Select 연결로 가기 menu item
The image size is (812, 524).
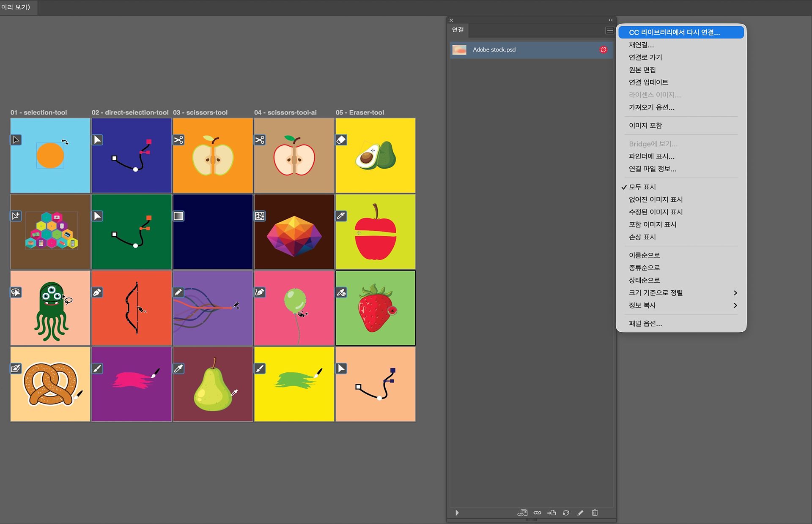click(681, 57)
